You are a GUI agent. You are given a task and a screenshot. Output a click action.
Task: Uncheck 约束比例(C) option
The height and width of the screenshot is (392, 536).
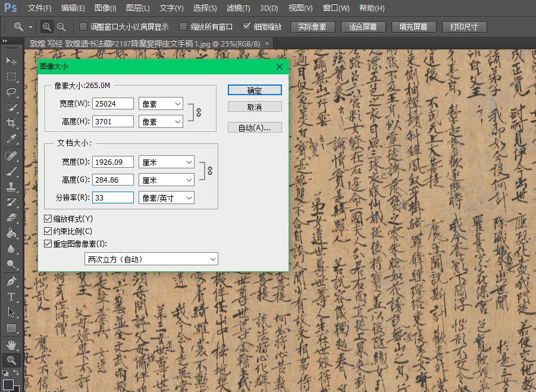click(x=48, y=231)
